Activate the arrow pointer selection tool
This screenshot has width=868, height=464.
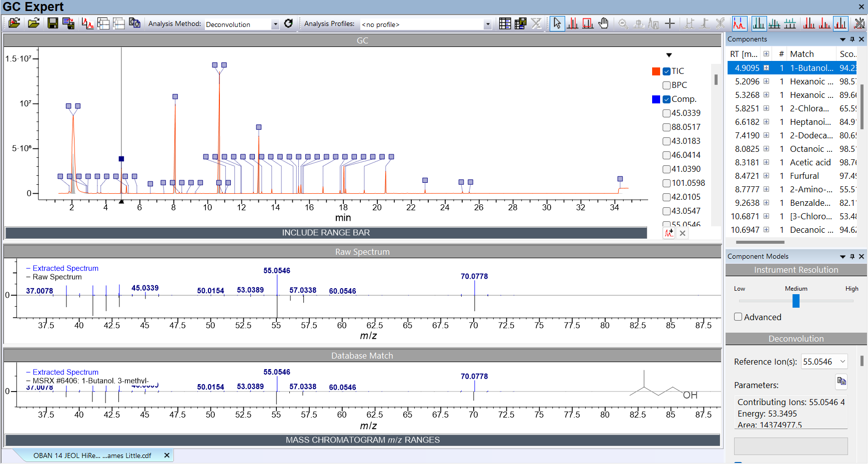pos(557,23)
